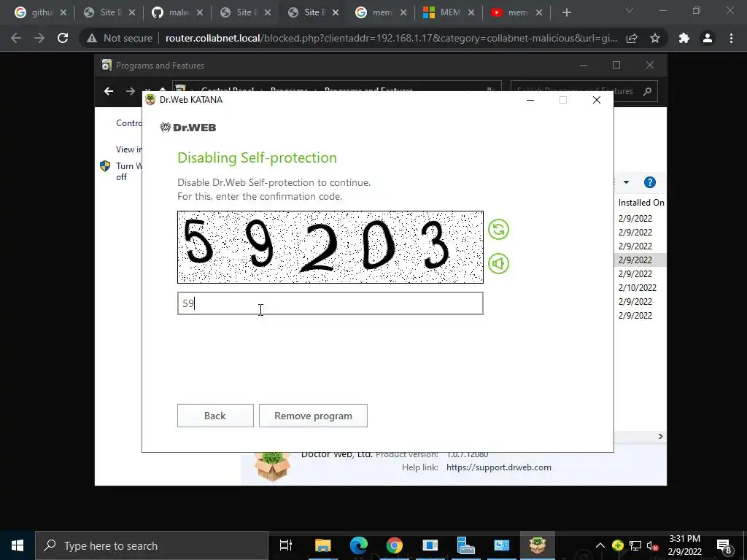Screen dimensions: 747x560
Task: Close the Dr.Web KATANA dialog
Action: tap(597, 100)
